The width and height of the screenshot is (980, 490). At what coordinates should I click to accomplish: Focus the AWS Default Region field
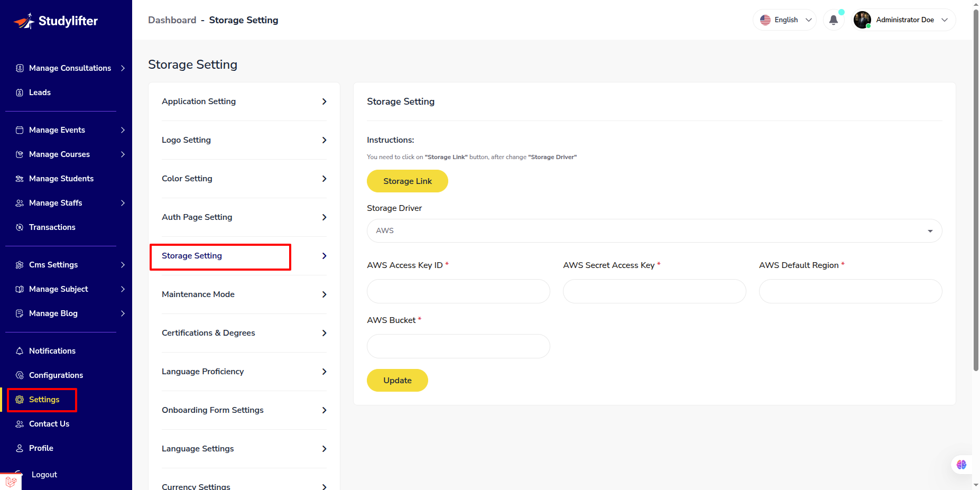(850, 291)
